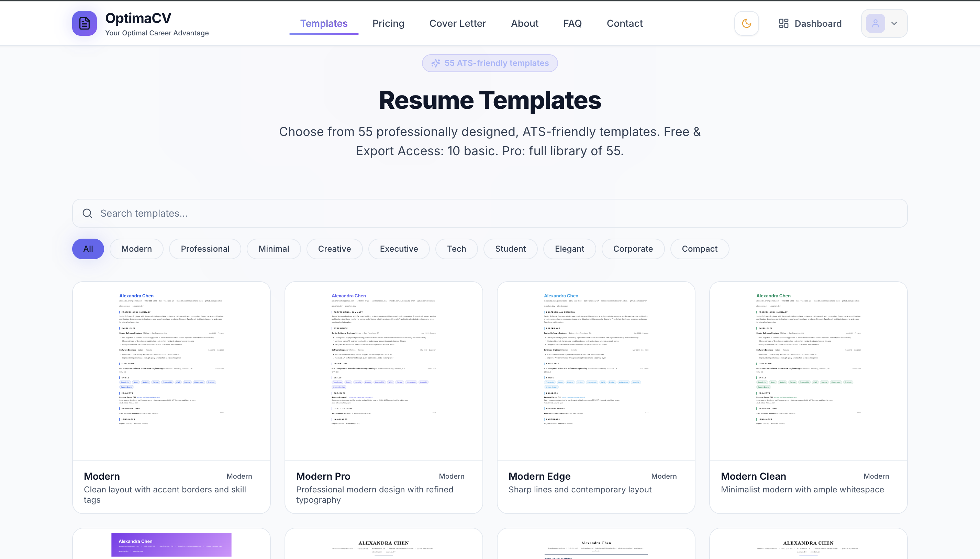980x559 pixels.
Task: Select the All filter chip
Action: 88,249
